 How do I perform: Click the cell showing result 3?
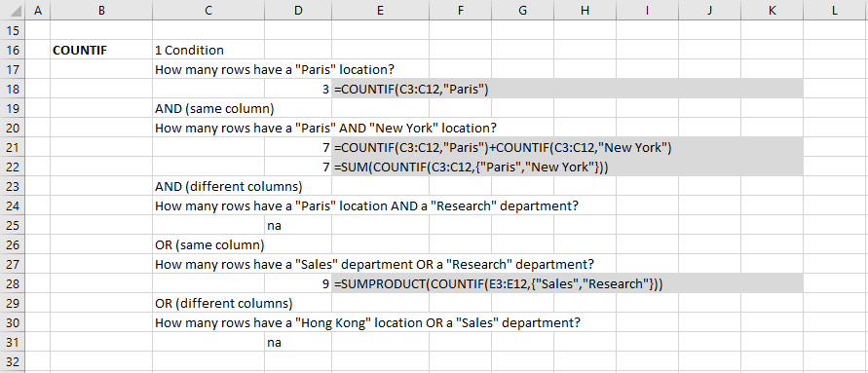click(298, 89)
